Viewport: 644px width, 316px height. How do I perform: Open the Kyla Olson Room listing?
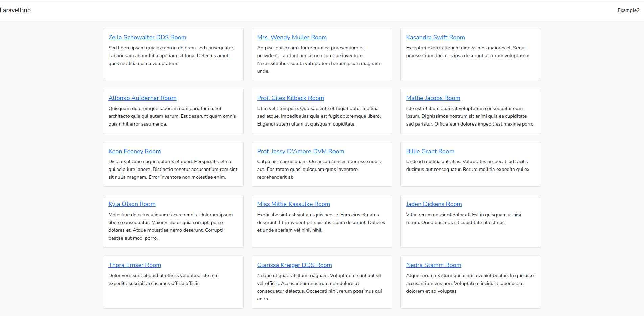coord(132,204)
